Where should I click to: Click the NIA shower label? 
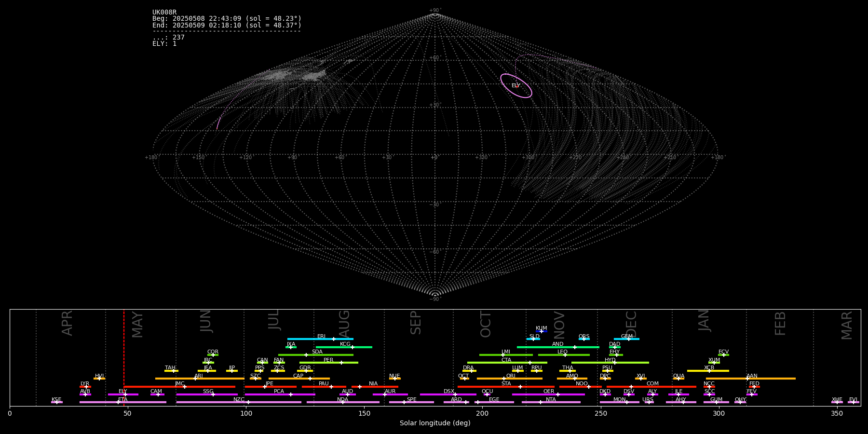click(373, 384)
